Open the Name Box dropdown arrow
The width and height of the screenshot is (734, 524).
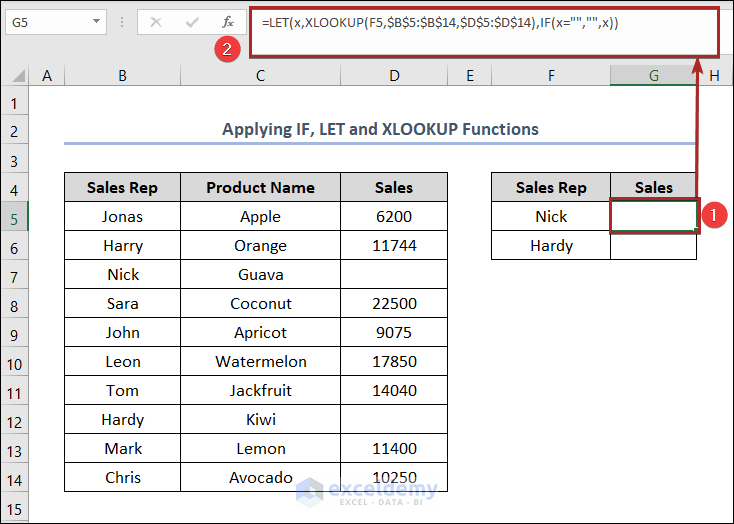tap(96, 21)
